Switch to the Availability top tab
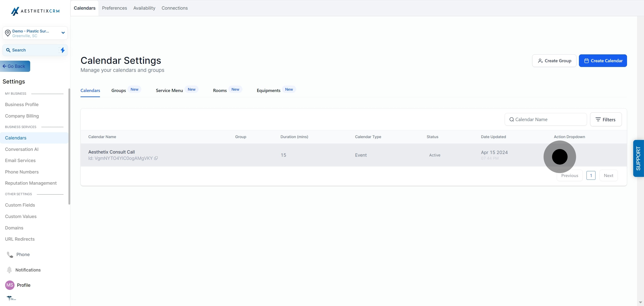644x306 pixels. tap(144, 8)
